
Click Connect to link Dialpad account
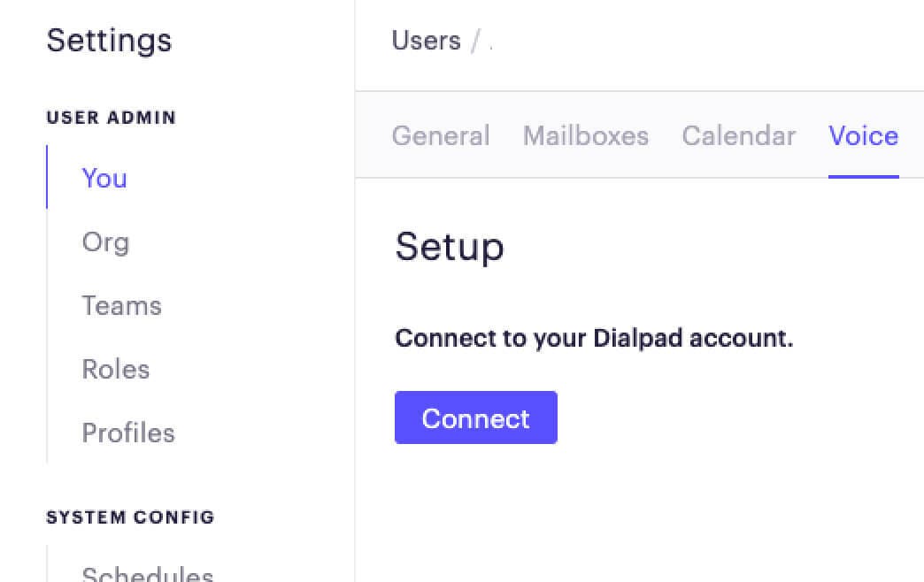pyautogui.click(x=475, y=417)
